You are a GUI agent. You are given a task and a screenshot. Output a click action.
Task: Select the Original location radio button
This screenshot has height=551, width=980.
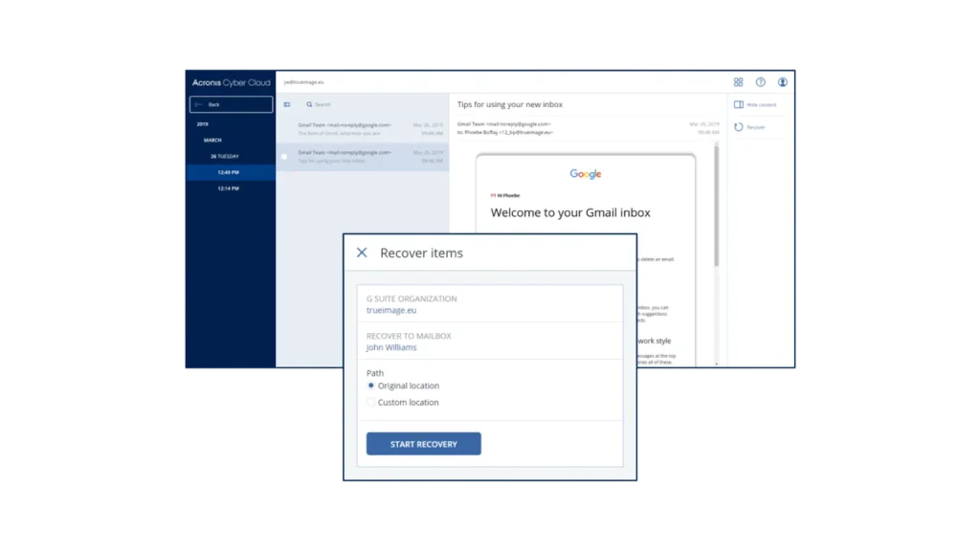(x=370, y=386)
